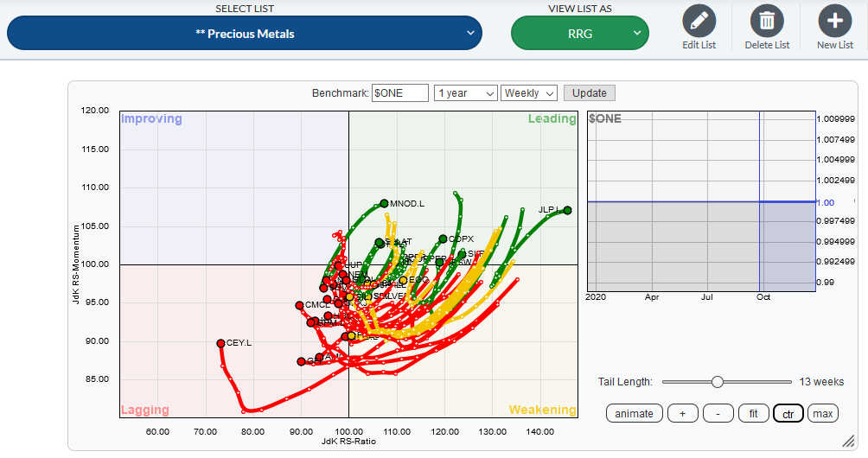
Task: Select the MNOD.L data point
Action: [x=384, y=204]
